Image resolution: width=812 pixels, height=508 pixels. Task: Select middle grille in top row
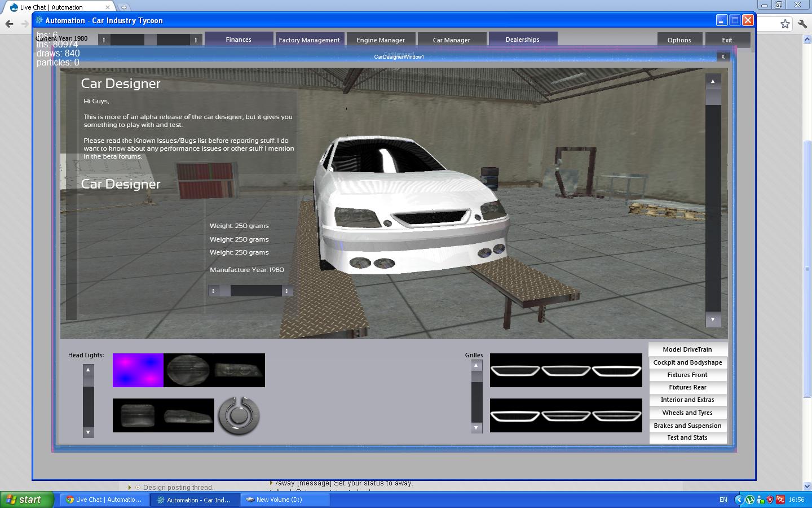566,370
